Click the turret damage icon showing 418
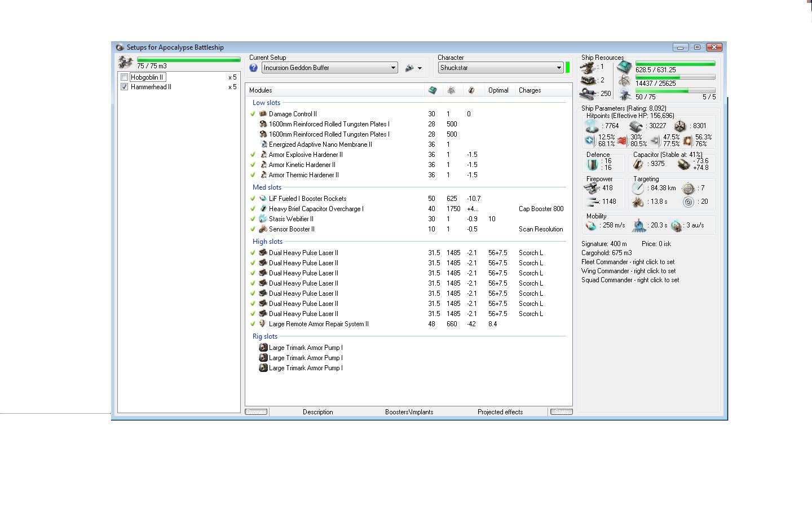Viewport: 812px width, 508px height. [x=591, y=188]
